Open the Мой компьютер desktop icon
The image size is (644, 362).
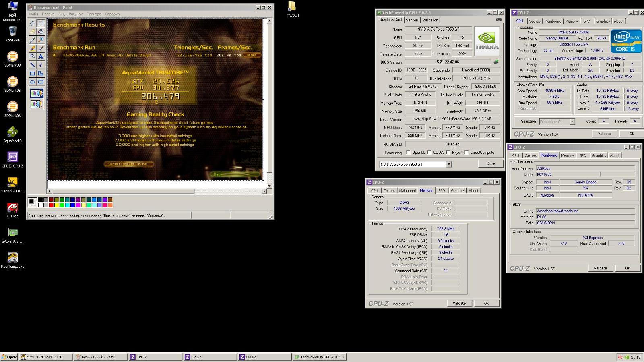12,11
